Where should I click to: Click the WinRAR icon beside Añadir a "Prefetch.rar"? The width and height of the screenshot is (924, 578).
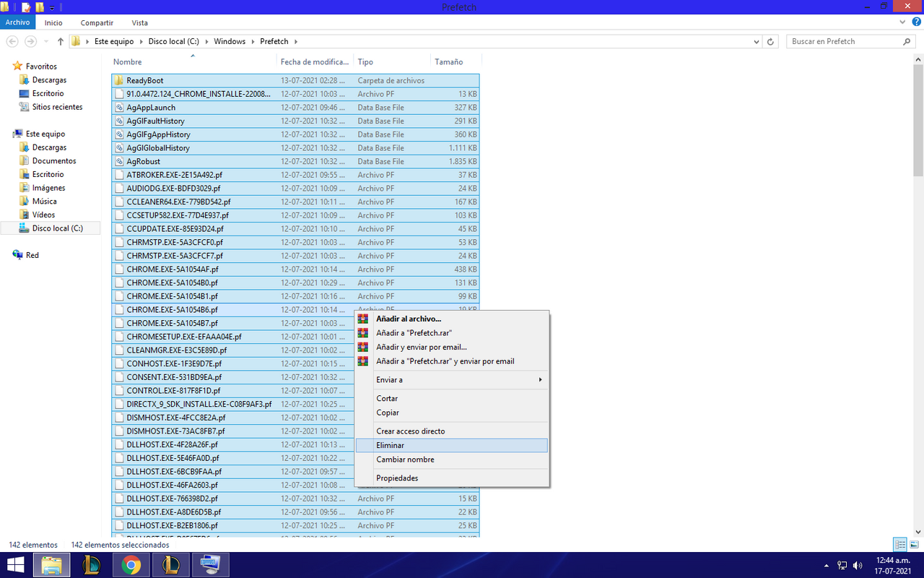[x=363, y=333]
